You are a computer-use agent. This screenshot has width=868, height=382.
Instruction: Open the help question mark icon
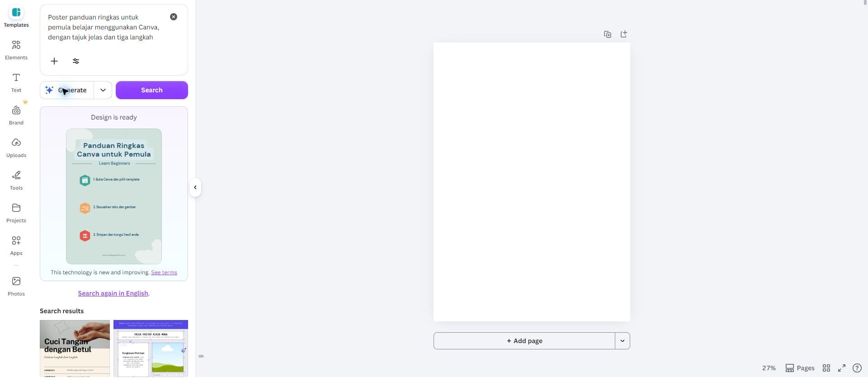click(857, 368)
